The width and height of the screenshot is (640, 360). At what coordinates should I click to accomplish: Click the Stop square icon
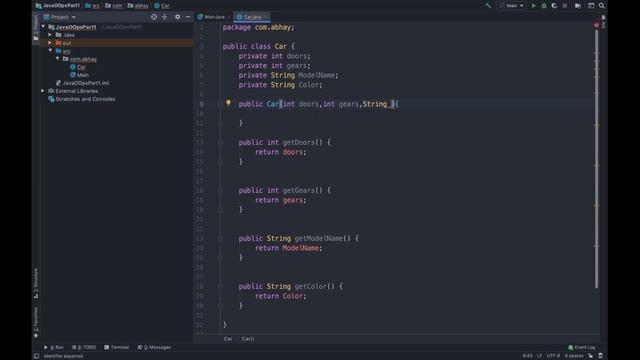[564, 6]
